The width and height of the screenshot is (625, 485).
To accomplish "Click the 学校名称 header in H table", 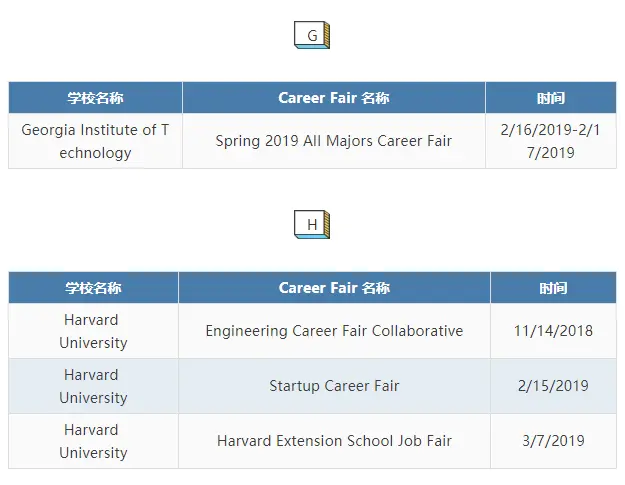I will 93,288.
